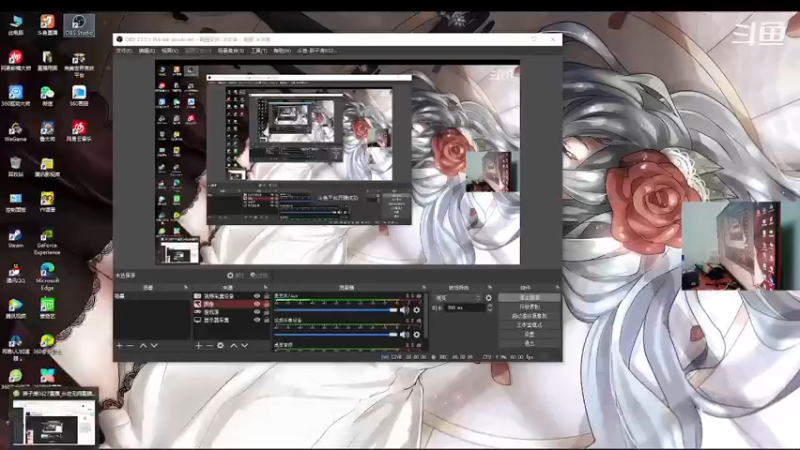Open the Recycle Bin desktop icon
The width and height of the screenshot is (800, 450).
pyautogui.click(x=15, y=167)
